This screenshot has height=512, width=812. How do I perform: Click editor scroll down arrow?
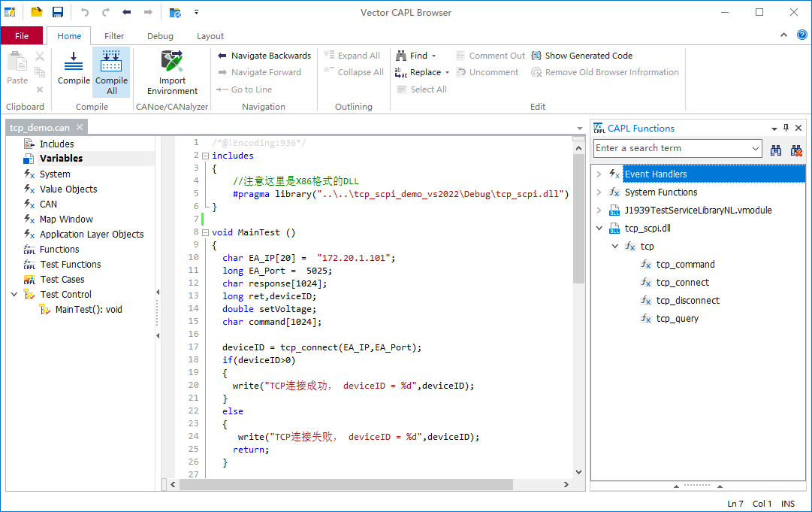coord(578,471)
